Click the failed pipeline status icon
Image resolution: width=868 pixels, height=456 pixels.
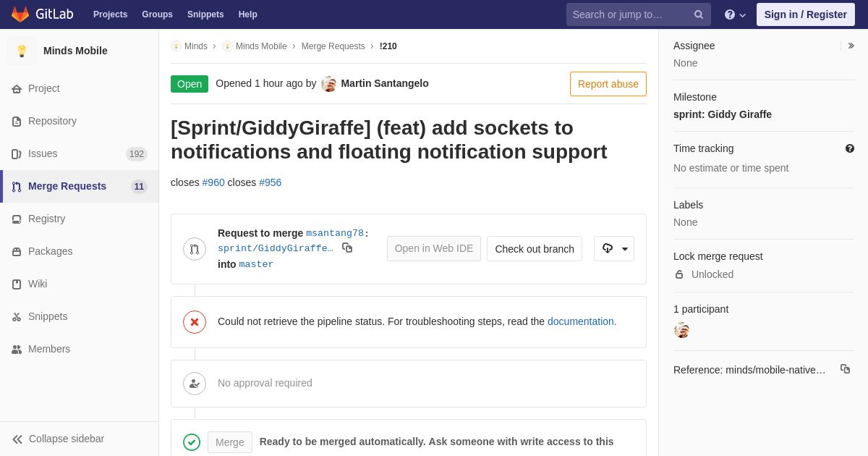pos(195,322)
